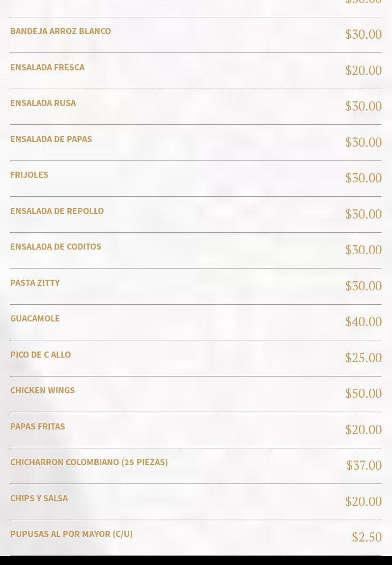Select Guacamole from the menu
Viewport: 392px width, 565px height.
coord(35,318)
